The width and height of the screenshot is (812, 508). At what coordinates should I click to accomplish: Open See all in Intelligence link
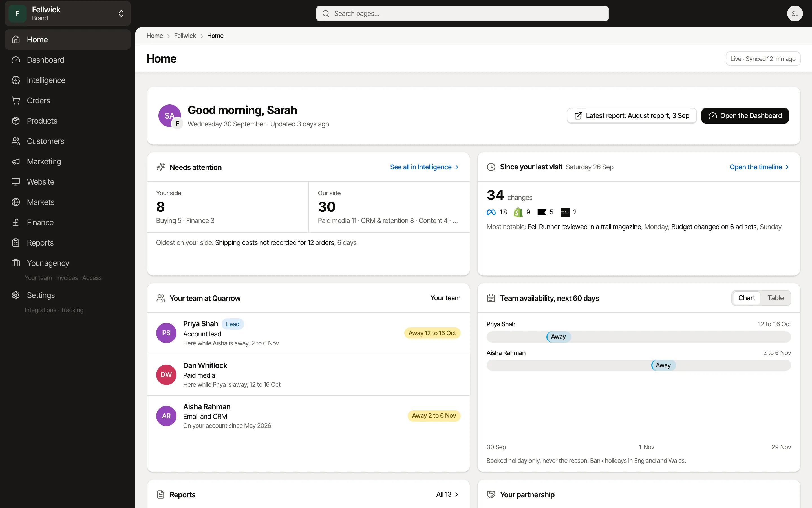pyautogui.click(x=424, y=167)
